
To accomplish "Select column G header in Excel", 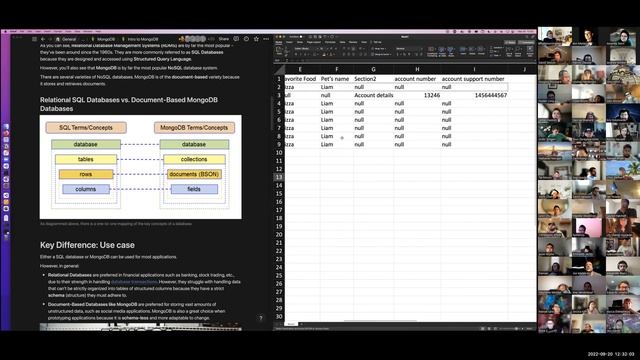I will (373, 69).
